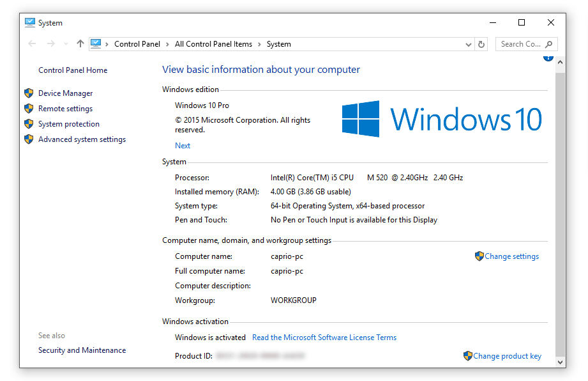Click 'View basic information about your computer' heading

(x=261, y=70)
